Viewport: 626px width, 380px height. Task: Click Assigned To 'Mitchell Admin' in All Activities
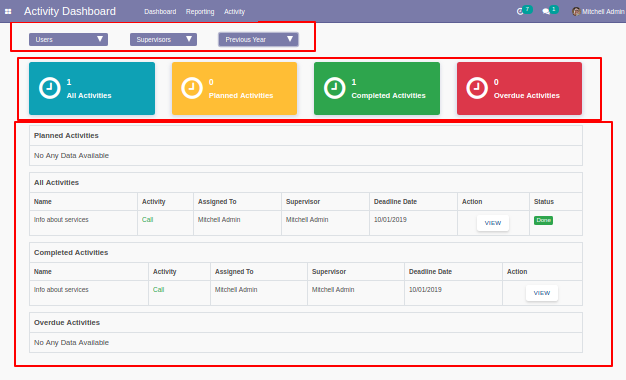(219, 220)
